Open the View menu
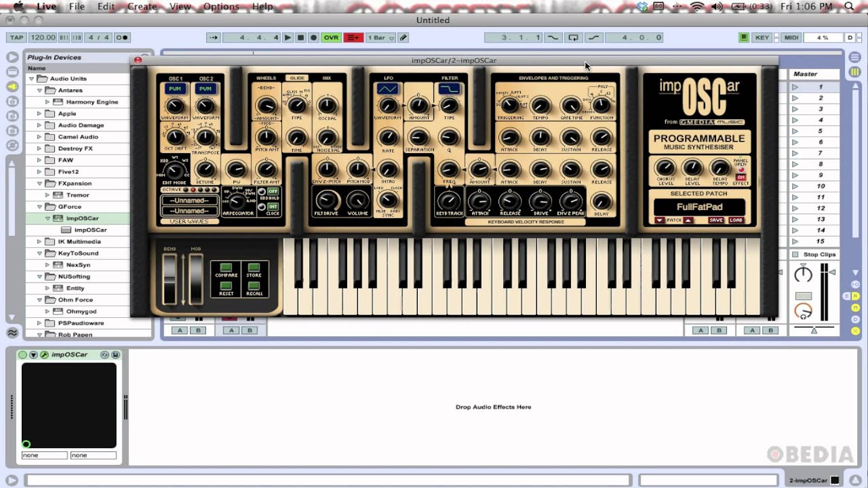The height and width of the screenshot is (488, 868). click(180, 7)
